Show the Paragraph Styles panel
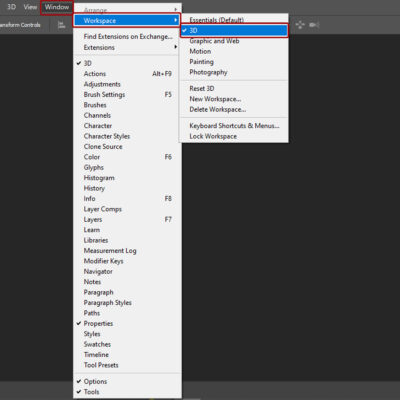Viewport: 400px width, 400px height. click(127, 303)
